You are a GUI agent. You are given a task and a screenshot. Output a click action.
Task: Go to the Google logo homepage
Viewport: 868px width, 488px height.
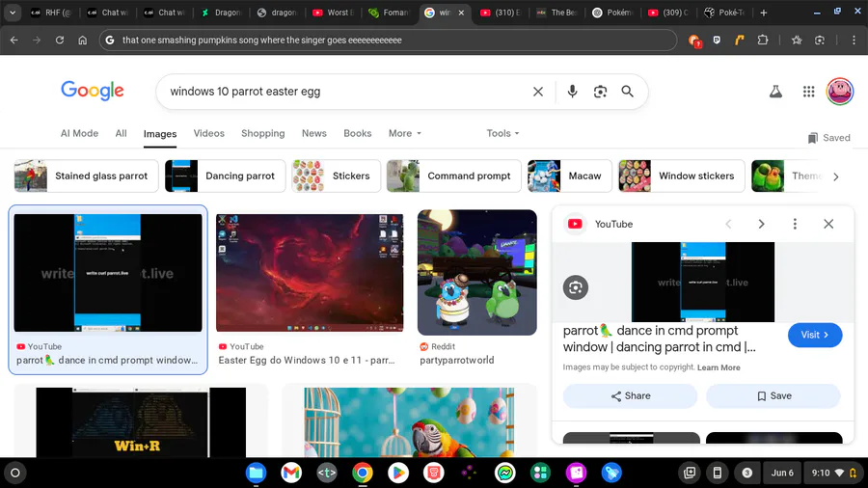click(93, 91)
